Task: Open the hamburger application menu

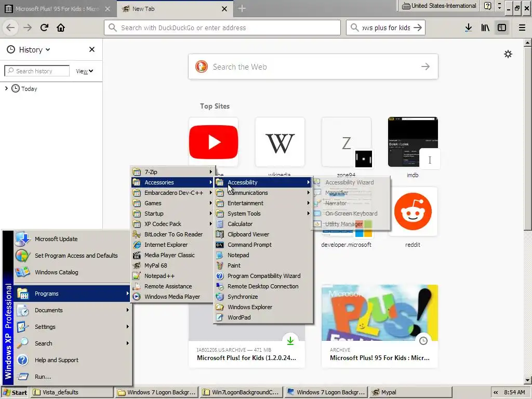Action: point(522,28)
